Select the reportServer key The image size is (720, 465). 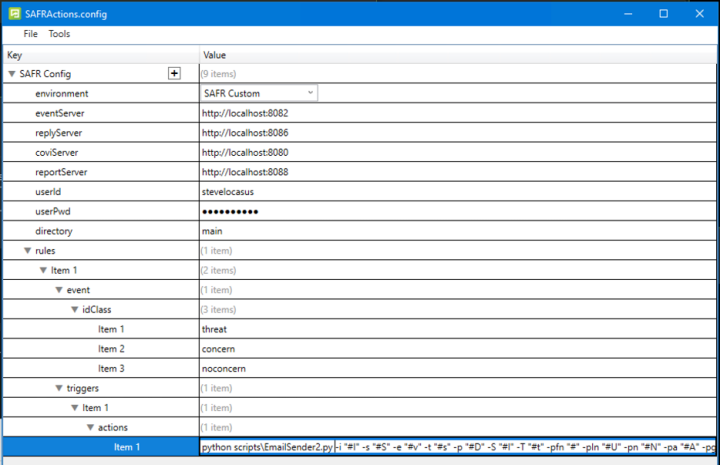click(61, 172)
